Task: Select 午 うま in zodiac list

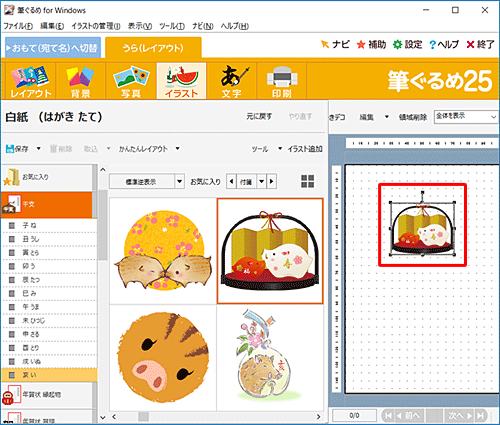Action: click(x=49, y=307)
